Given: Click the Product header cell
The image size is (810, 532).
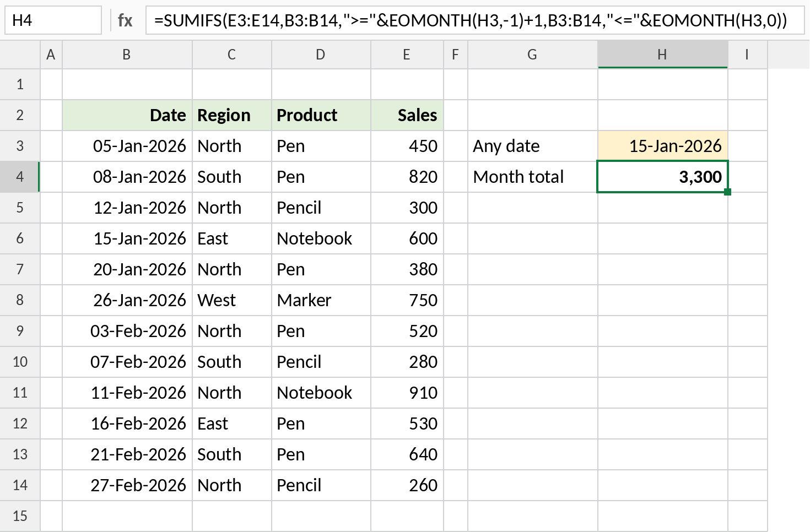Looking at the screenshot, I should [x=321, y=115].
